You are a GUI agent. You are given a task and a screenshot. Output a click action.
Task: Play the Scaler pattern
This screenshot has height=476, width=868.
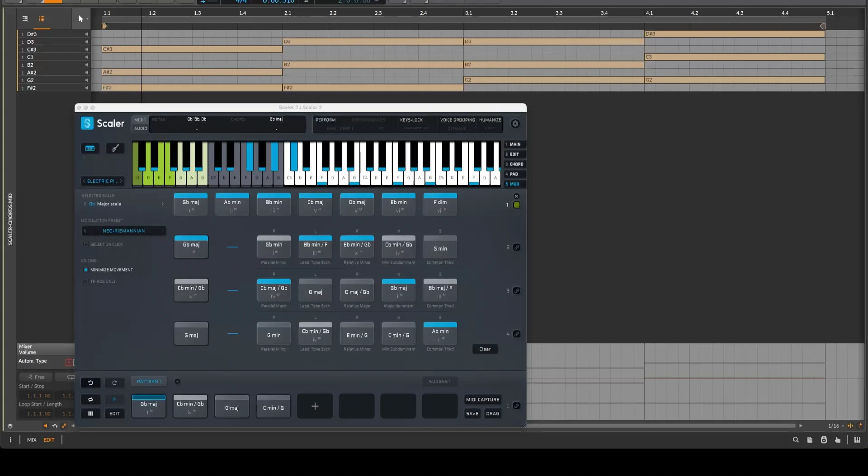(114, 400)
